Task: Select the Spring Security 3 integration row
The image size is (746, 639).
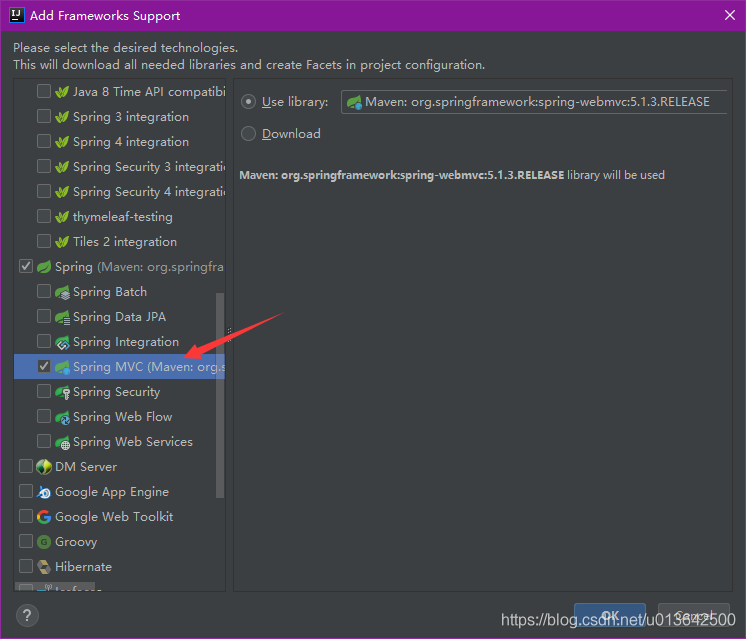Action: [120, 167]
